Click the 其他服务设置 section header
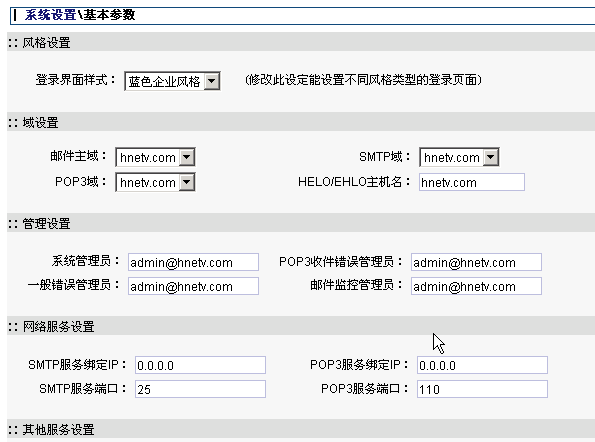This screenshot has width=595, height=442. (58, 429)
